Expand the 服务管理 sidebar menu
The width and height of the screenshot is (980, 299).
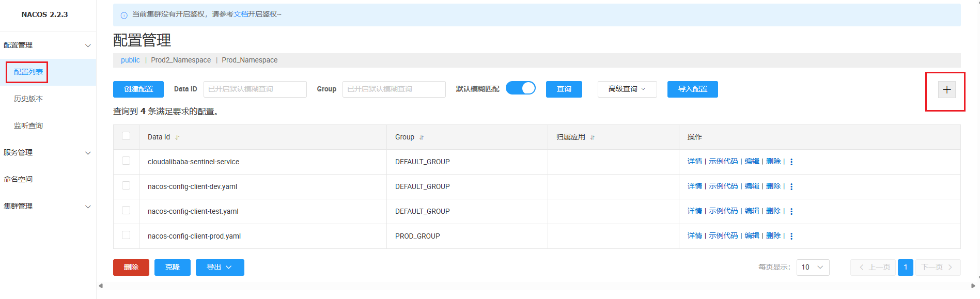click(48, 153)
